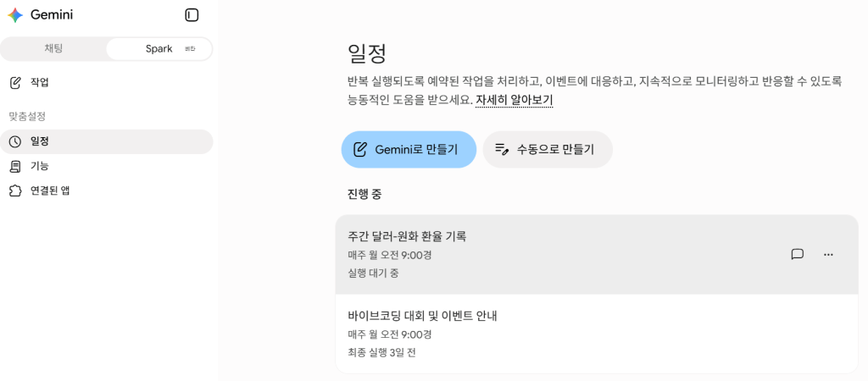Open three-dot menu for 주간 달러-원화 환율 기록
This screenshot has width=868, height=381.
pos(829,254)
